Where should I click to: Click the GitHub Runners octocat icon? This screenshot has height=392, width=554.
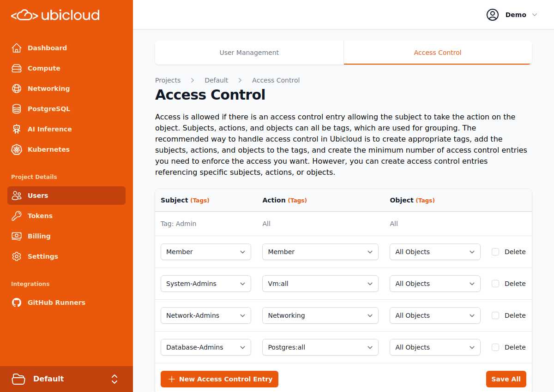(x=17, y=303)
